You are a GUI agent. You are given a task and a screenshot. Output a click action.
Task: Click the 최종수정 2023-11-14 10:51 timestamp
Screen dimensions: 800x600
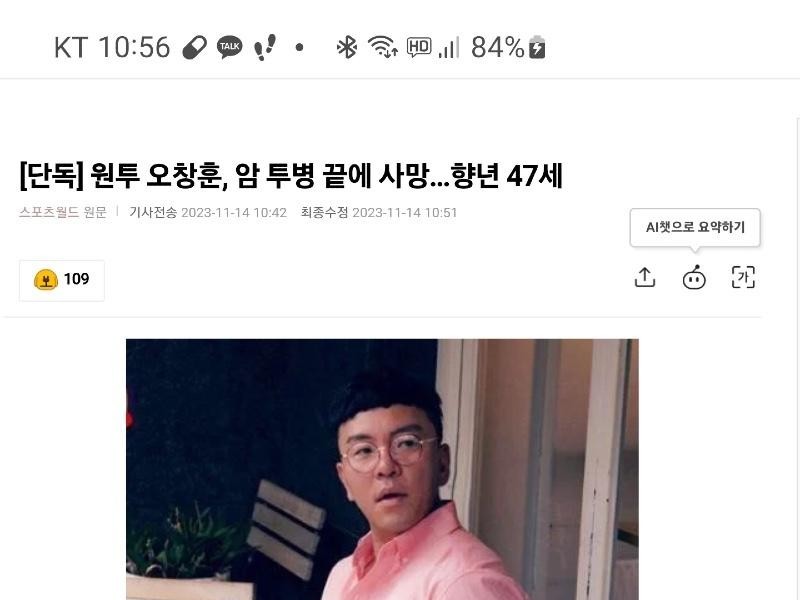(379, 212)
